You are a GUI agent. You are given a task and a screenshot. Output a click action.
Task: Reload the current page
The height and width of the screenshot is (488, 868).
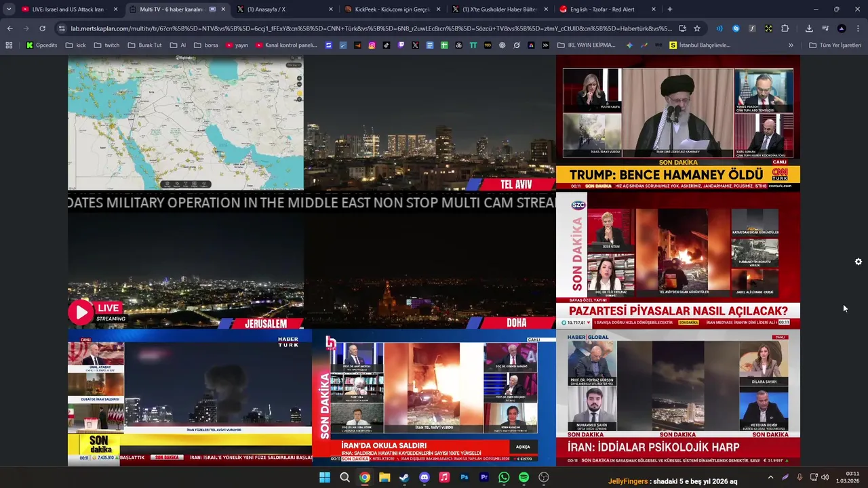click(x=42, y=28)
